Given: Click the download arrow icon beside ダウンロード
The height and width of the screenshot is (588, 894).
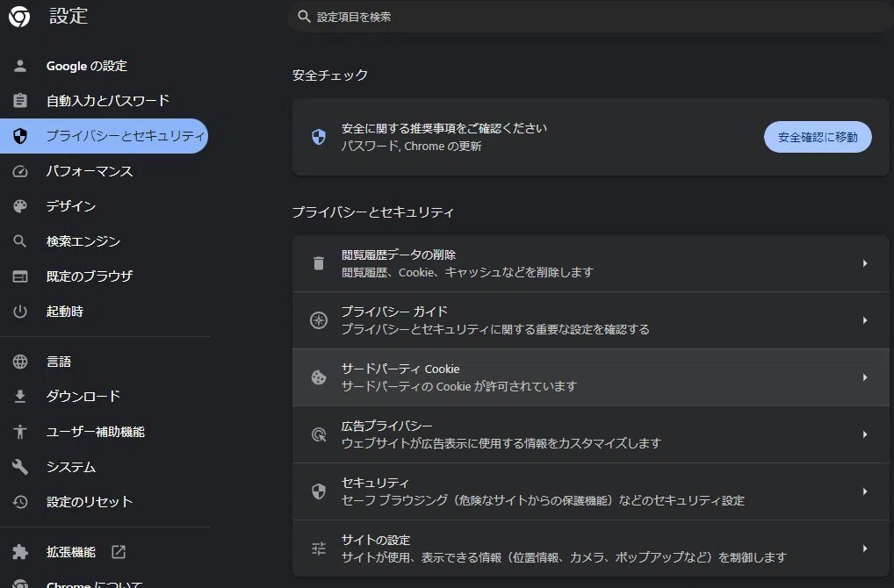Looking at the screenshot, I should pyautogui.click(x=19, y=396).
